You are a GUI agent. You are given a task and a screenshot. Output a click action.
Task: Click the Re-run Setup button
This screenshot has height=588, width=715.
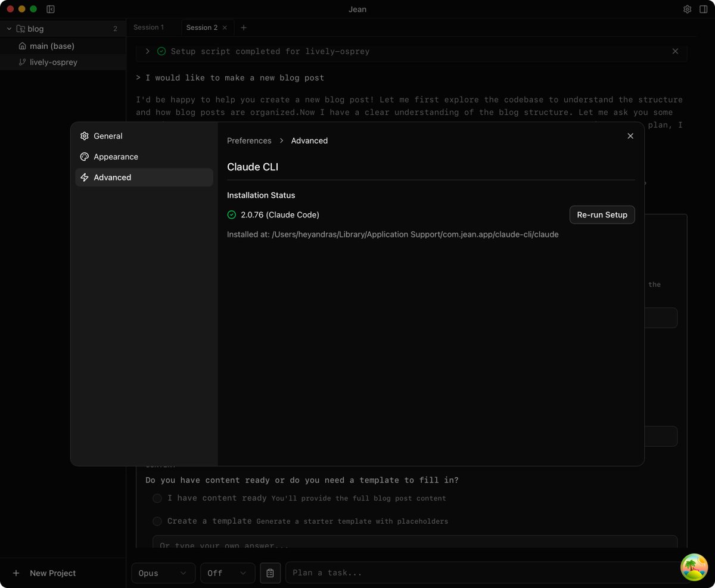(602, 214)
